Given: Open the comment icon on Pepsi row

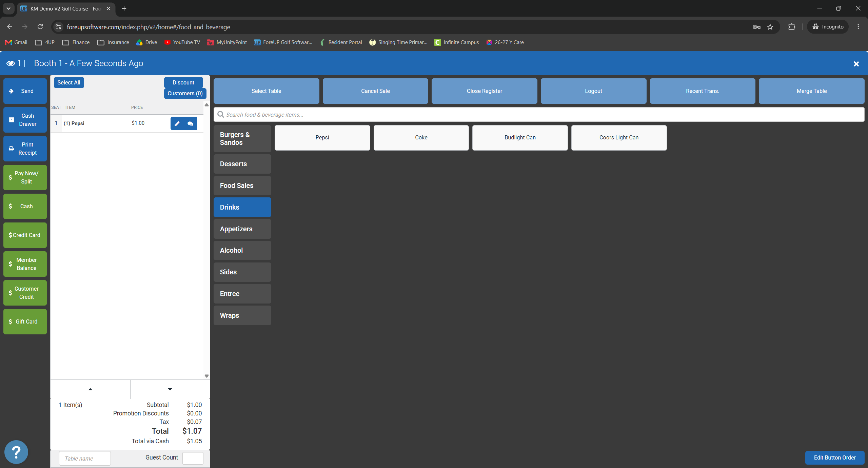Looking at the screenshot, I should [x=190, y=123].
